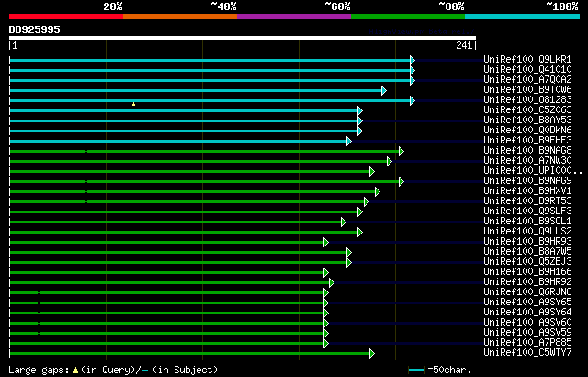
Task: Click the arrowhead ending the A7Q0A2 alignment bar
Action: click(413, 80)
